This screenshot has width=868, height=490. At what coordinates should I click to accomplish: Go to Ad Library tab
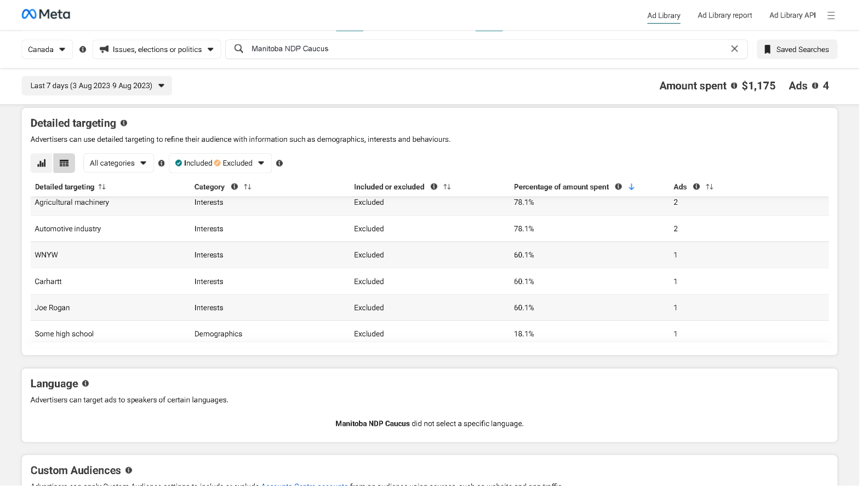pos(664,15)
